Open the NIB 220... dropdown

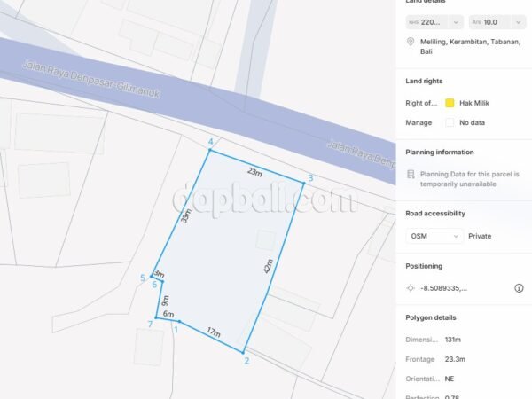pyautogui.click(x=434, y=22)
